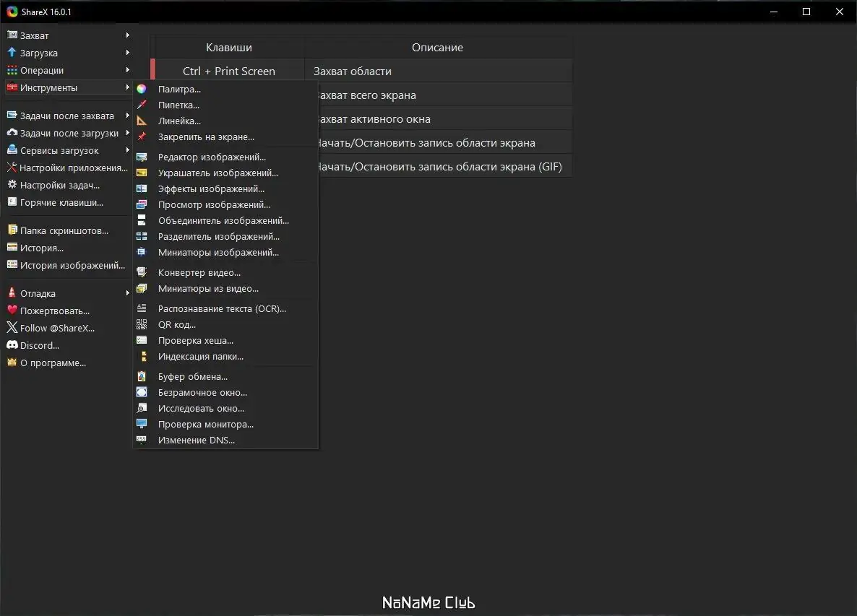Open Настройки задач... in sidebar

[x=69, y=185]
